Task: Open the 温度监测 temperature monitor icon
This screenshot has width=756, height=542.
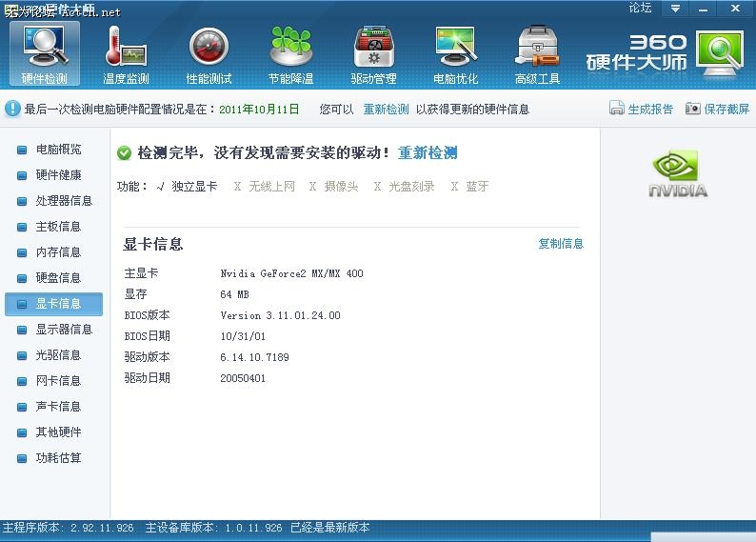Action: point(126,47)
